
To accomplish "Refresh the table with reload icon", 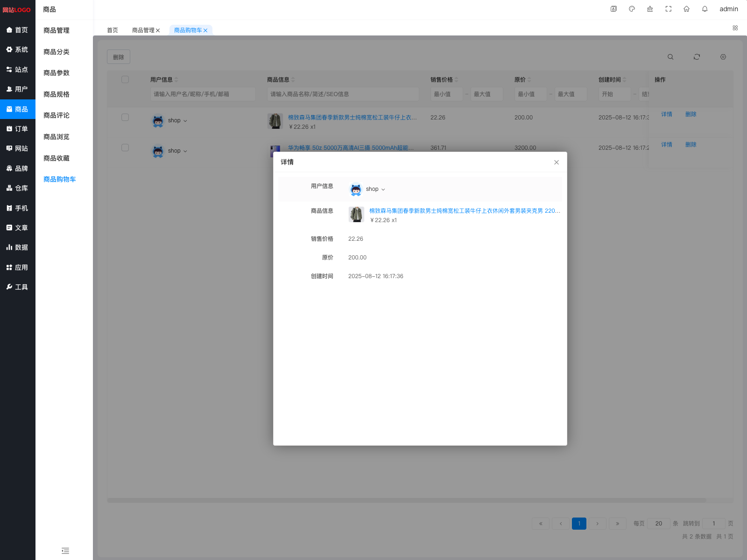I will point(697,57).
